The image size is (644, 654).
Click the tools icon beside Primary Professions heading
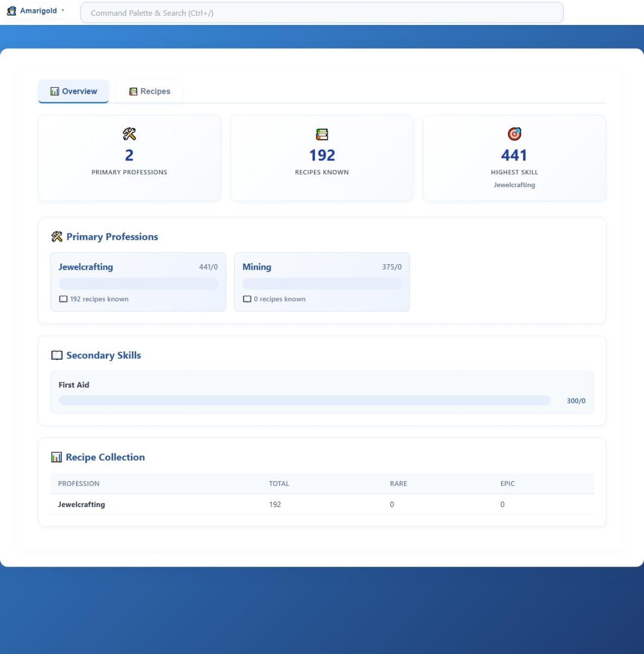pos(57,236)
